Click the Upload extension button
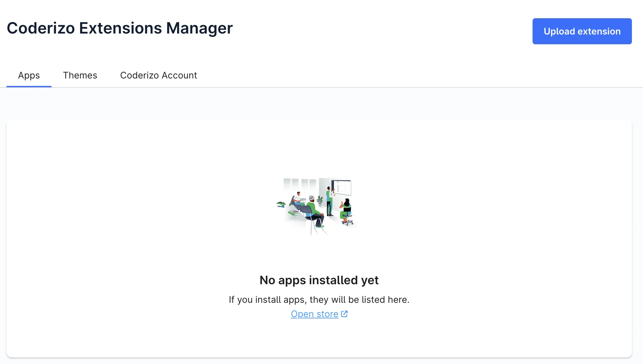 tap(582, 31)
